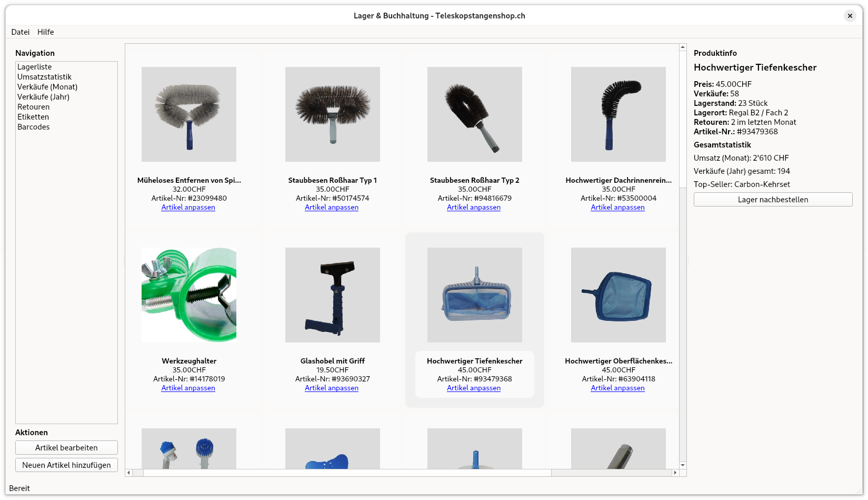Open the Datei menu
This screenshot has width=868, height=500.
tap(21, 32)
